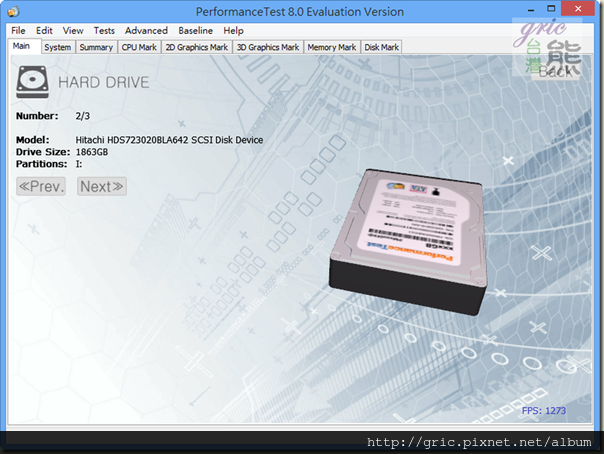Switch to the CPU Mark tab
The width and height of the screenshot is (604, 454).
[139, 47]
